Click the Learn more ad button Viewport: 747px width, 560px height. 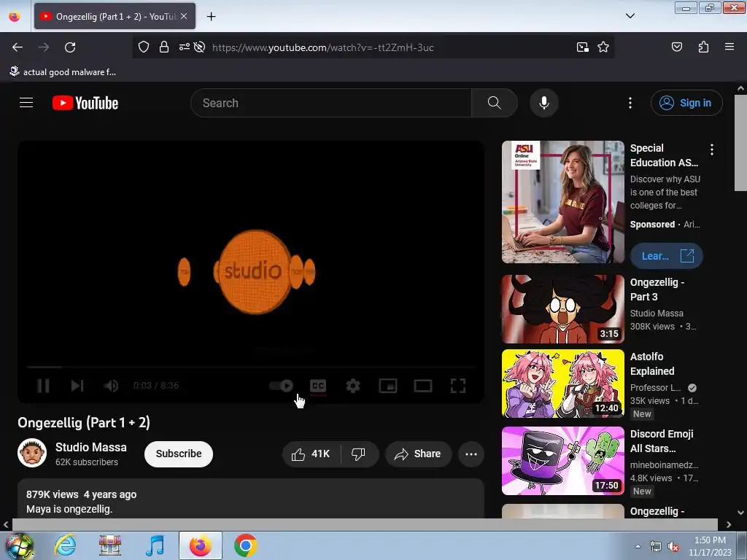pyautogui.click(x=667, y=256)
